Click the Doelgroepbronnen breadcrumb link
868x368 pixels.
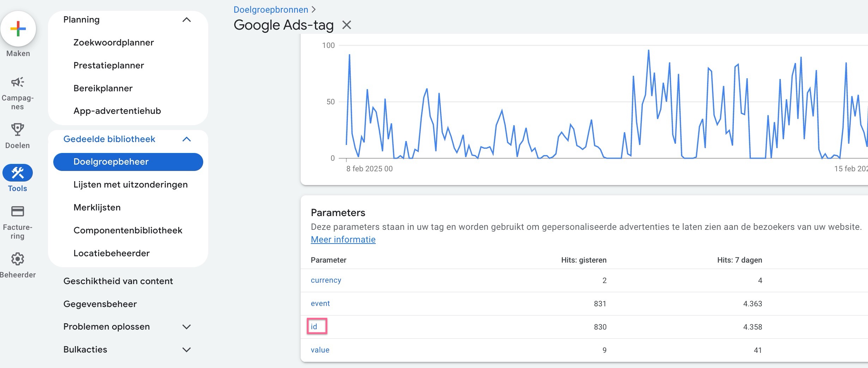[271, 10]
